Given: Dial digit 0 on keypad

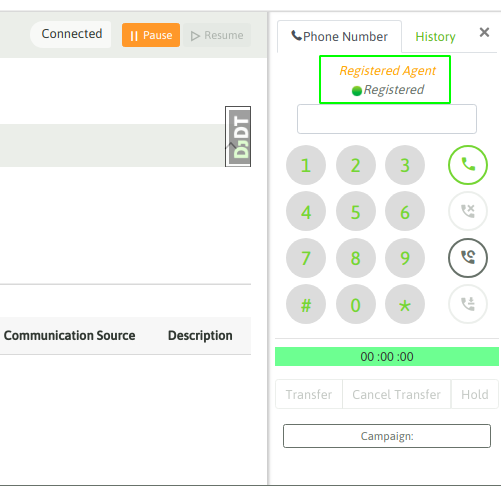Looking at the screenshot, I should coord(356,304).
